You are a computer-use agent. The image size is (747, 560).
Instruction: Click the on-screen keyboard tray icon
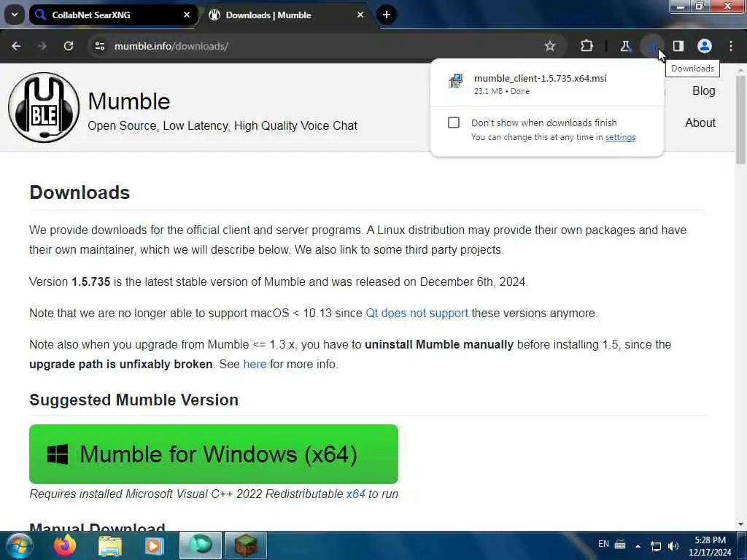coord(620,544)
